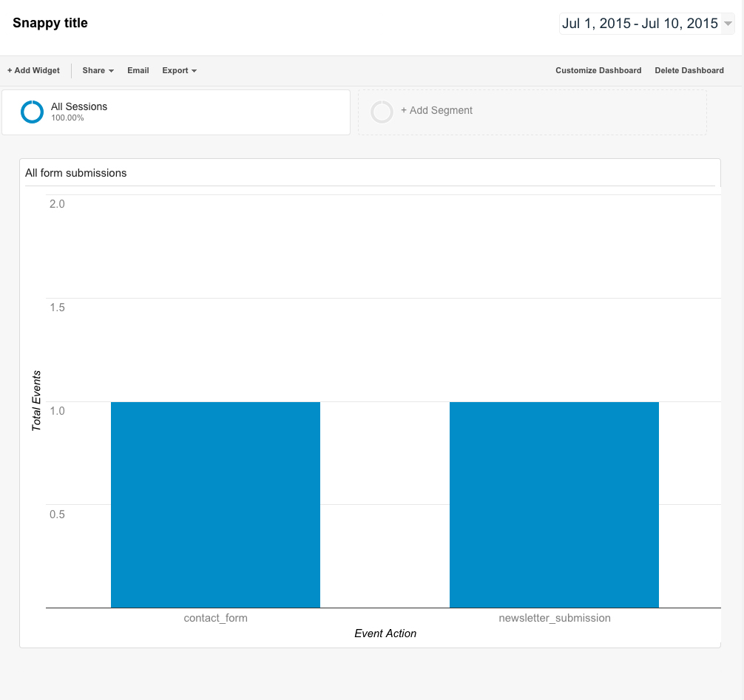Click the 100.00% sessions value
Image resolution: width=744 pixels, height=700 pixels.
coord(67,118)
